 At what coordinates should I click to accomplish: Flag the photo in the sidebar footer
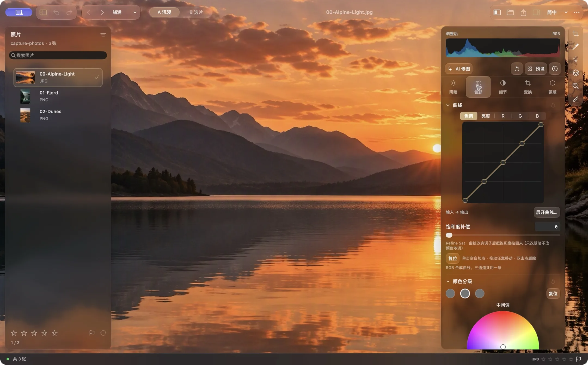[92, 333]
